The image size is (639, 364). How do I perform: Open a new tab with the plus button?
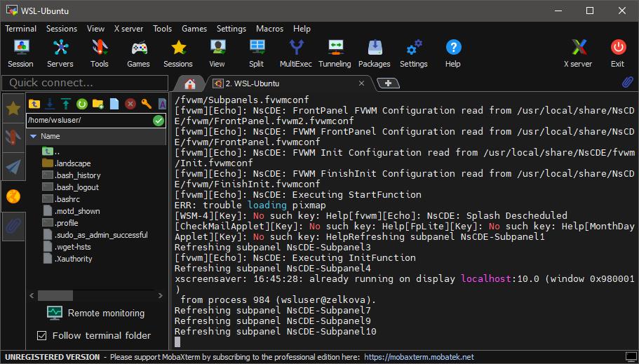click(x=388, y=83)
